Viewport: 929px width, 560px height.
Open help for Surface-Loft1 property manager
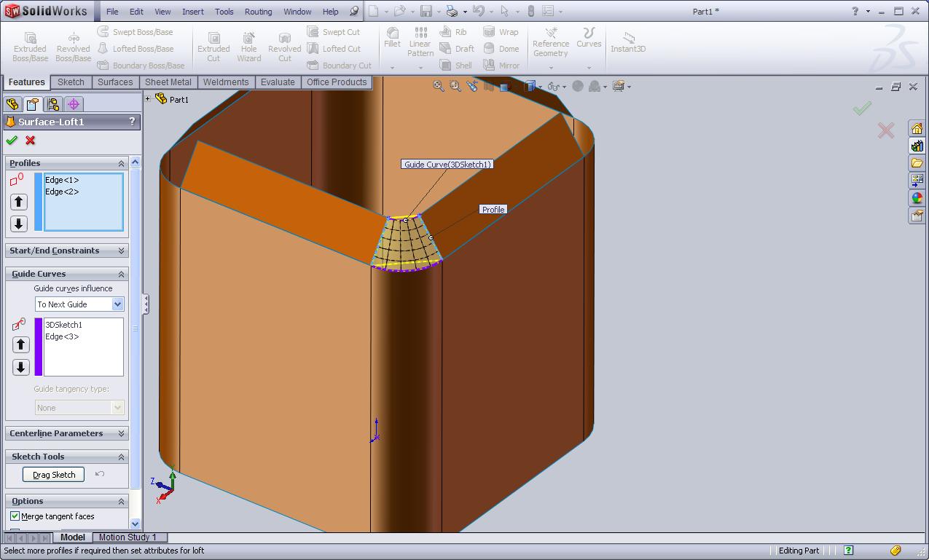(132, 122)
